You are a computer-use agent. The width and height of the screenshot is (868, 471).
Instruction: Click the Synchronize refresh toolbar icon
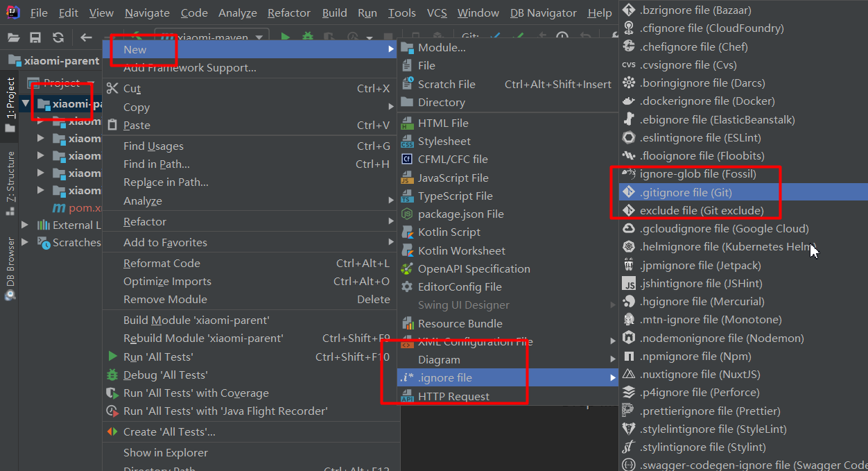[x=58, y=37]
